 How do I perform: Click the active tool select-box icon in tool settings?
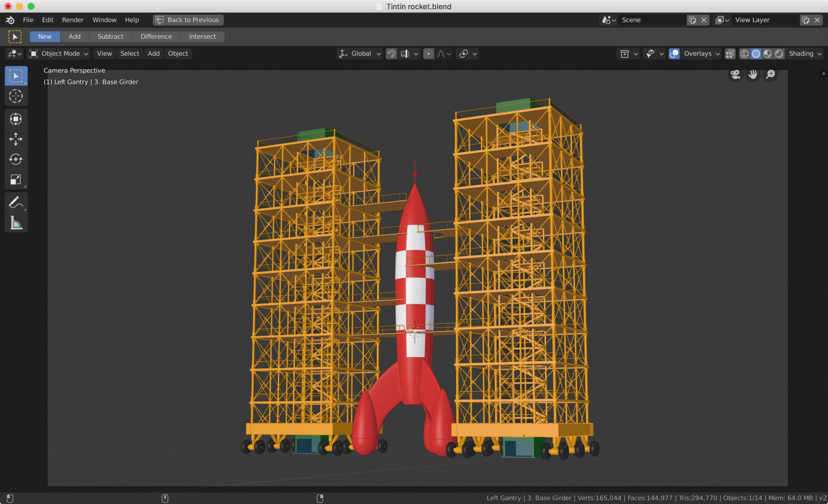14,37
